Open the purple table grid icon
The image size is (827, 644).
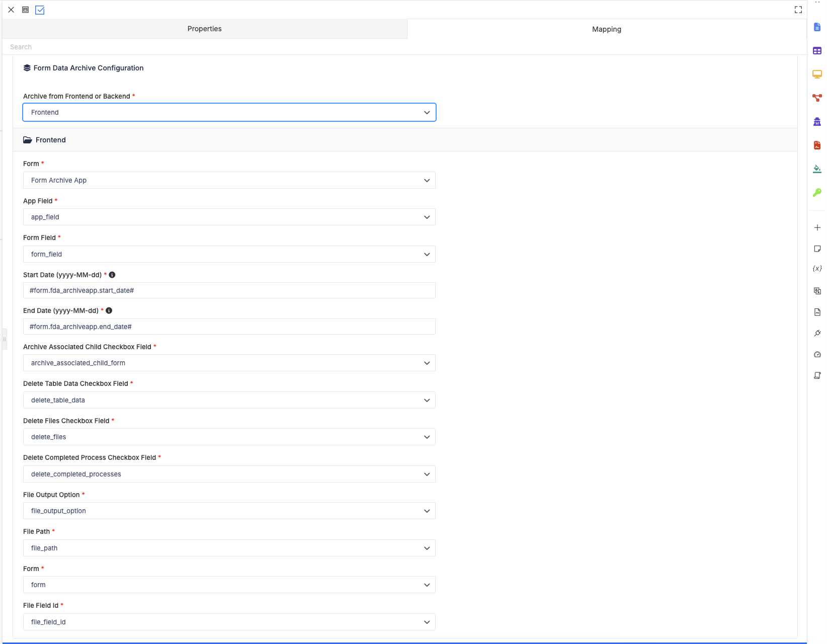(817, 51)
